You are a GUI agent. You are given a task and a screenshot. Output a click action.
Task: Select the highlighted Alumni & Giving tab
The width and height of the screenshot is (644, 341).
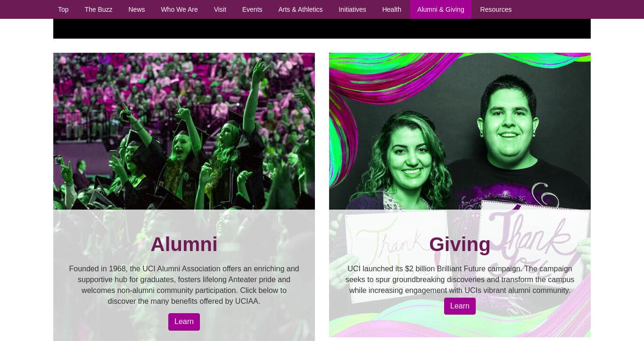[x=441, y=9]
